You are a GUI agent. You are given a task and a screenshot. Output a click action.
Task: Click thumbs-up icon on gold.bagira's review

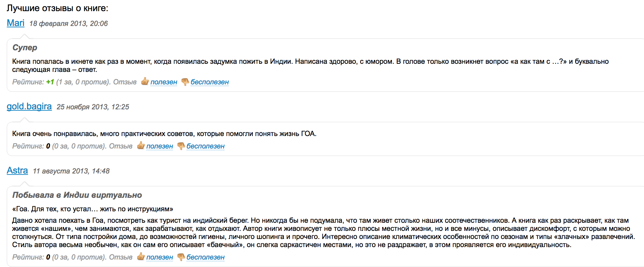(141, 146)
